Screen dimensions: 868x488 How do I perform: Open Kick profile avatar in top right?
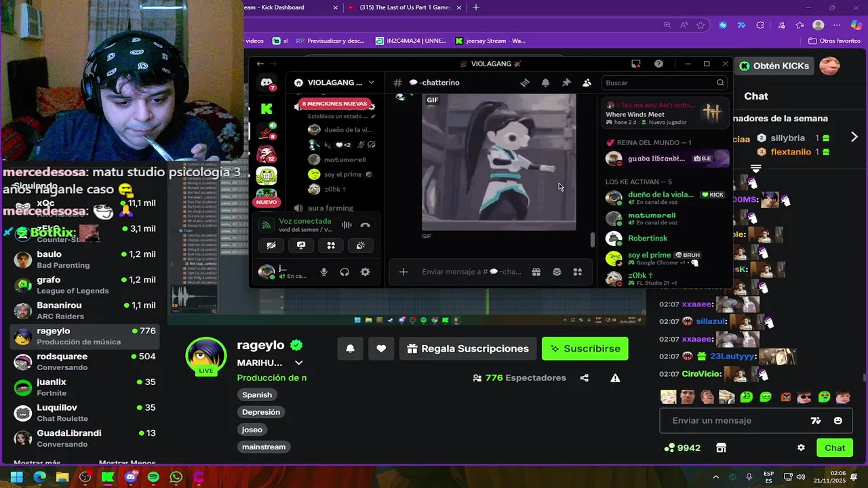829,66
